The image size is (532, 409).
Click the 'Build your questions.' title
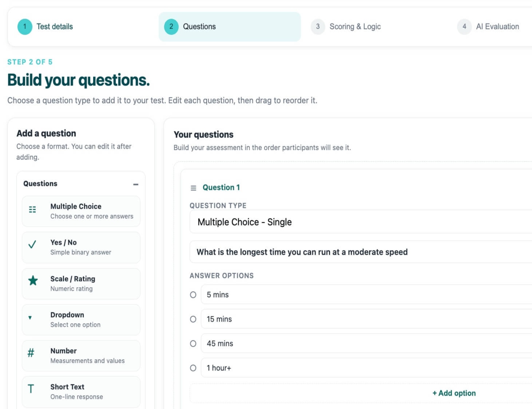pyautogui.click(x=78, y=80)
